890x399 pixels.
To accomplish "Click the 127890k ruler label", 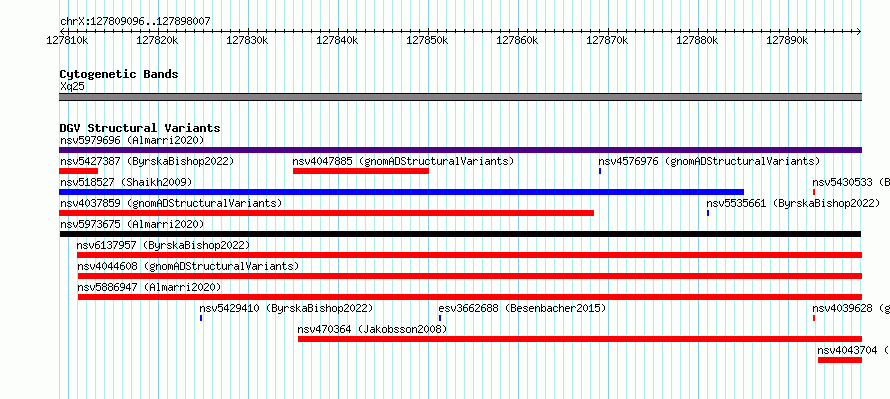I will coord(788,41).
